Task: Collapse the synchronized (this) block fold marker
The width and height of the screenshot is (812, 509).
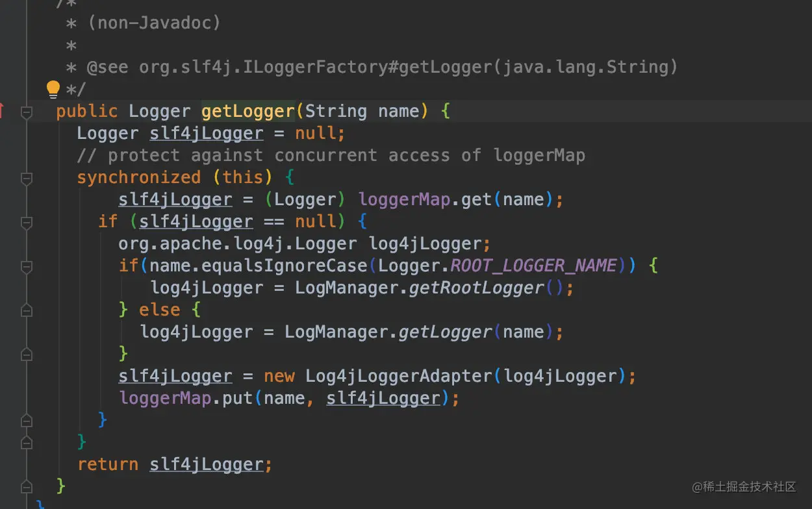Action: click(27, 178)
